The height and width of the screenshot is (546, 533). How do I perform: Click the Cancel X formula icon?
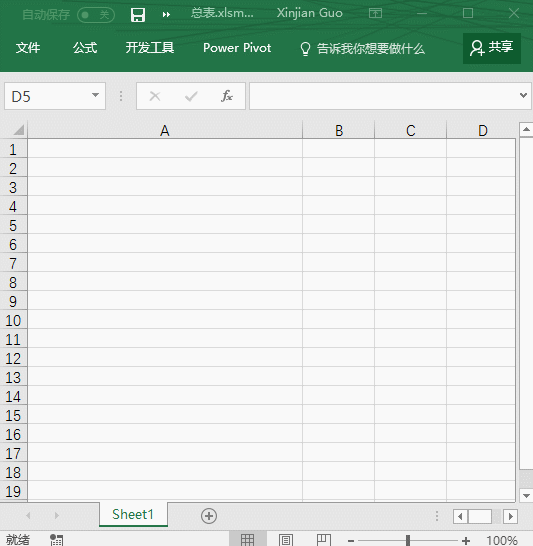click(155, 96)
